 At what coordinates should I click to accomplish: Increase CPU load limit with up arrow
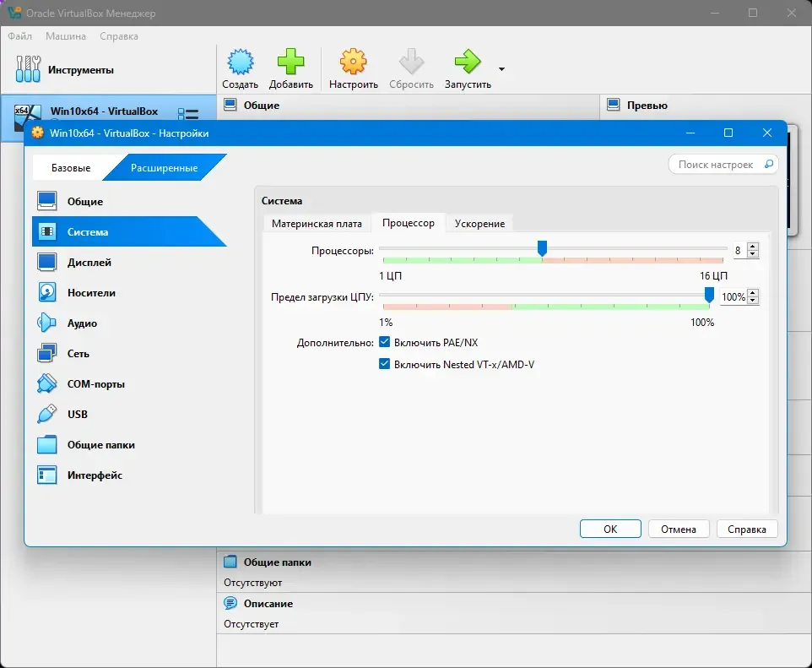(x=753, y=293)
